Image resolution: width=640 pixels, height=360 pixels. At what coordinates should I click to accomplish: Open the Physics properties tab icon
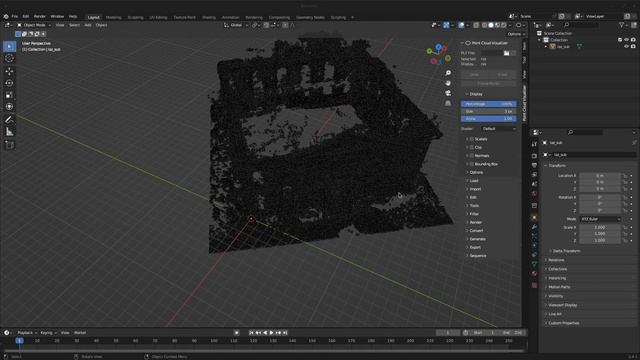(534, 246)
